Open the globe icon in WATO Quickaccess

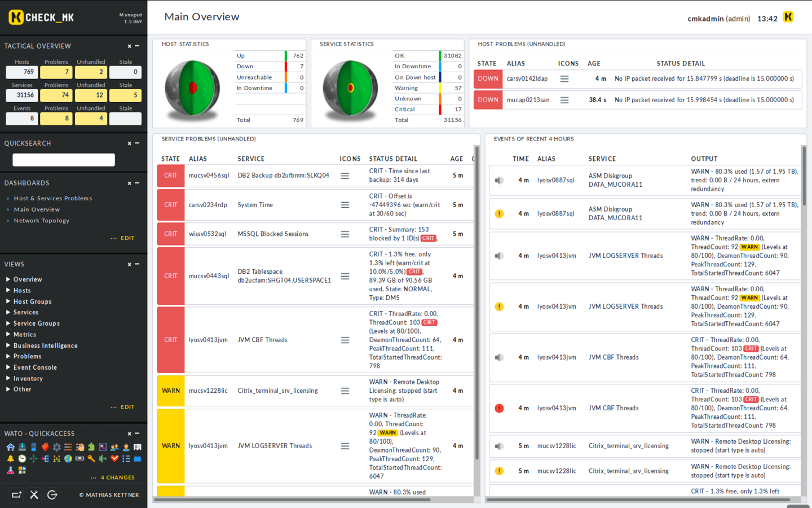pyautogui.click(x=68, y=458)
